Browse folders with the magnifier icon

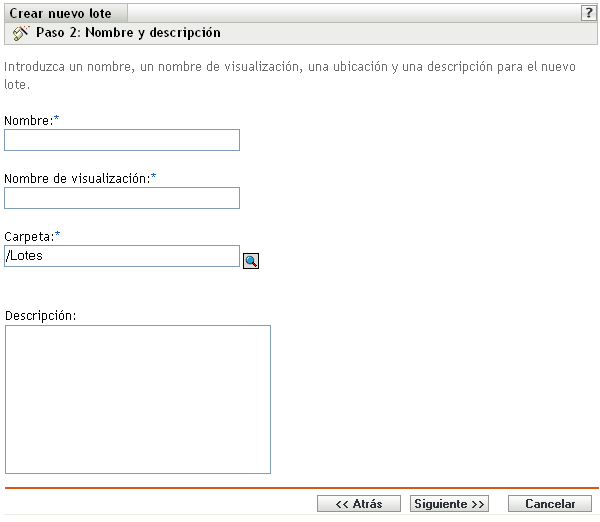point(251,261)
